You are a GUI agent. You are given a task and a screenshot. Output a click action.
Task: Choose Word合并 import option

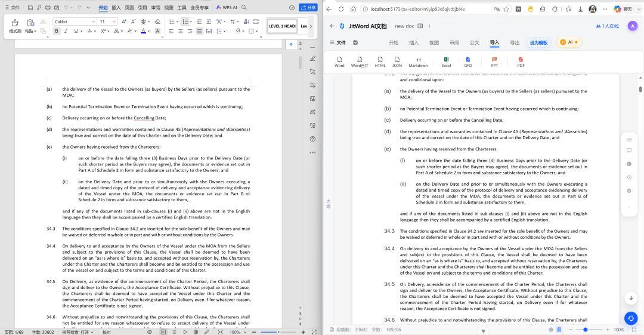click(x=360, y=62)
